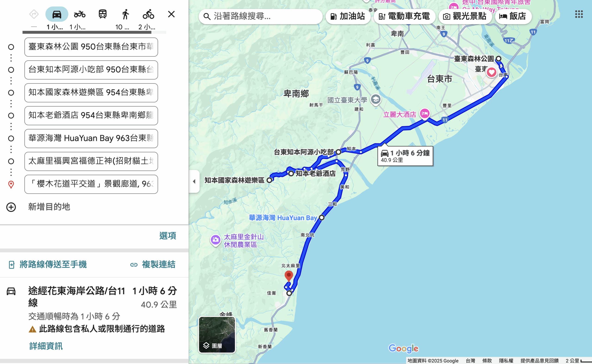Click the bicycle icon on the cycling tab
The width and height of the screenshot is (592, 364).
(148, 14)
